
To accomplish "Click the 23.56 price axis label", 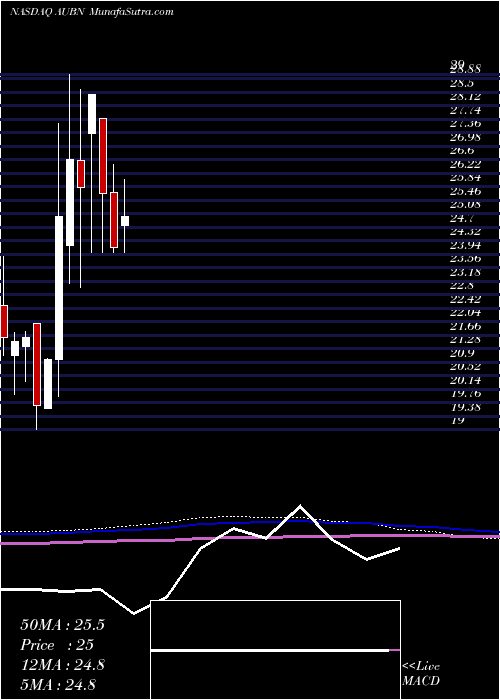I will pos(465,258).
